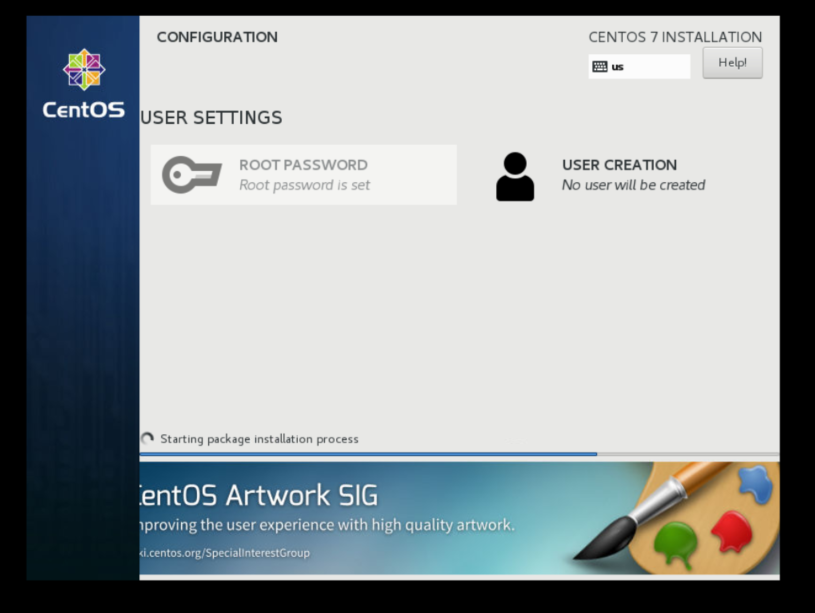Click the CentOS wordmark text in sidebar
This screenshot has width=815, height=613.
84,110
